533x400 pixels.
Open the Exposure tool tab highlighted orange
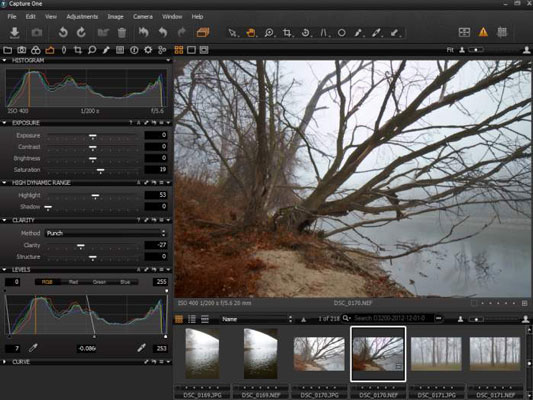[50, 50]
